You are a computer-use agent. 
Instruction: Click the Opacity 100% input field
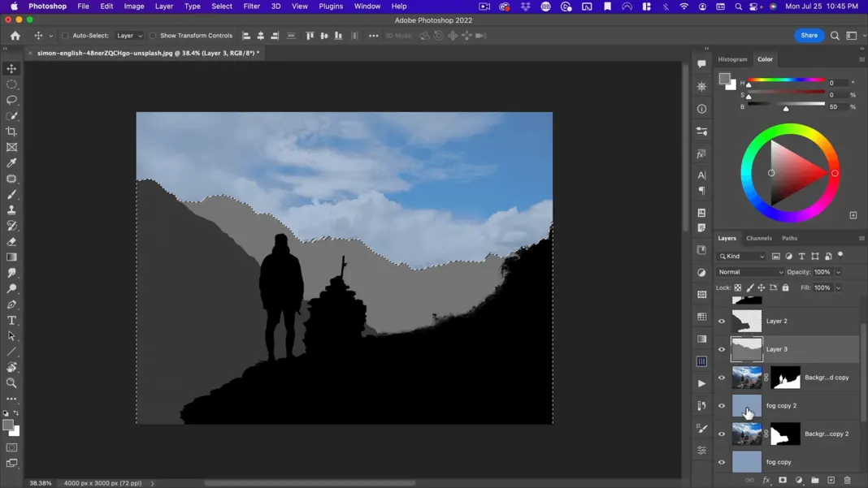coord(822,272)
